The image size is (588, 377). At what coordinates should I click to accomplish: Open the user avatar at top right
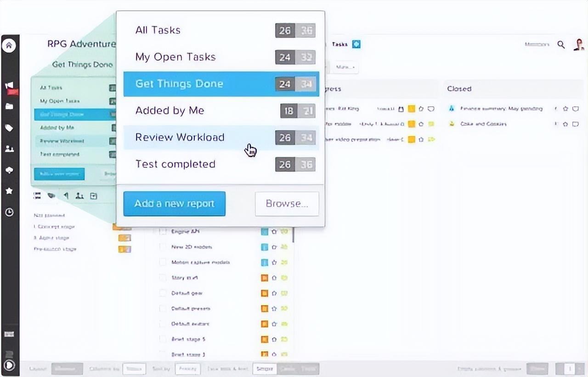click(x=579, y=44)
